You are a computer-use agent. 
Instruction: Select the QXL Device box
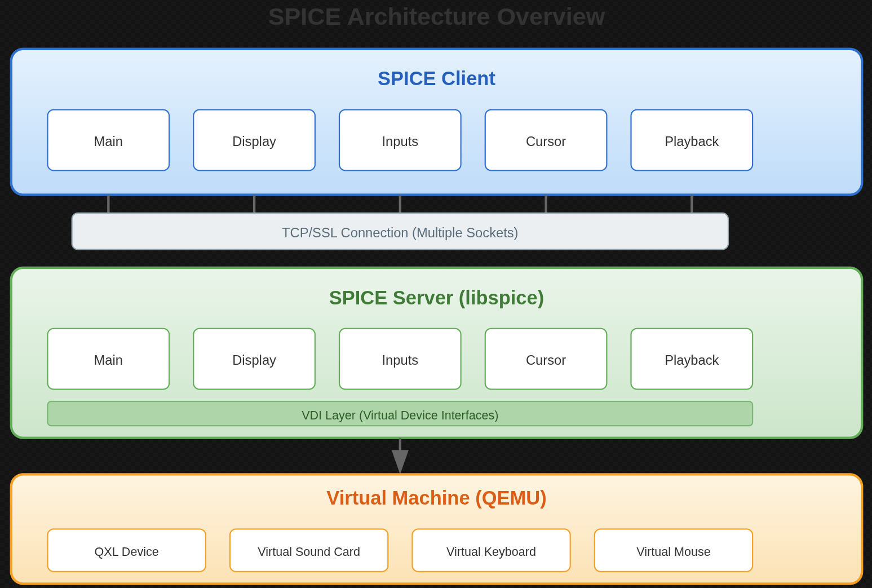coord(127,550)
